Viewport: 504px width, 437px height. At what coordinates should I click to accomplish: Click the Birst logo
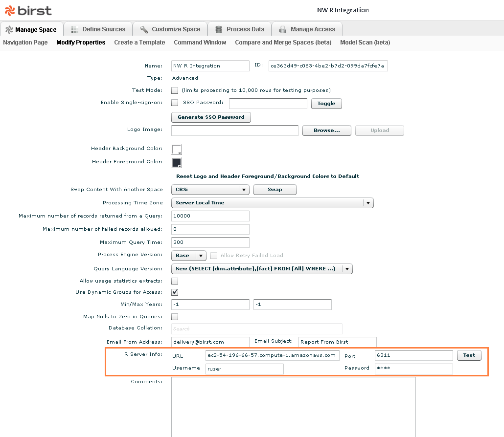tap(28, 11)
